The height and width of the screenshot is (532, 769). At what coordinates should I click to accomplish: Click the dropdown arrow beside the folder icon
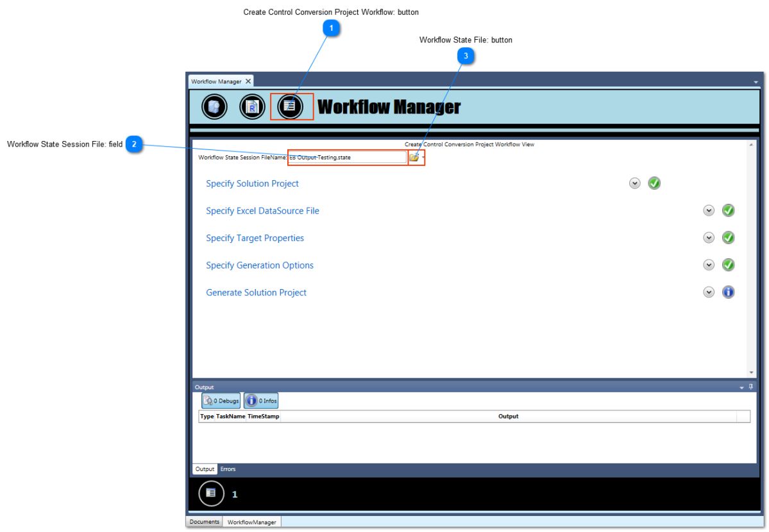423,158
